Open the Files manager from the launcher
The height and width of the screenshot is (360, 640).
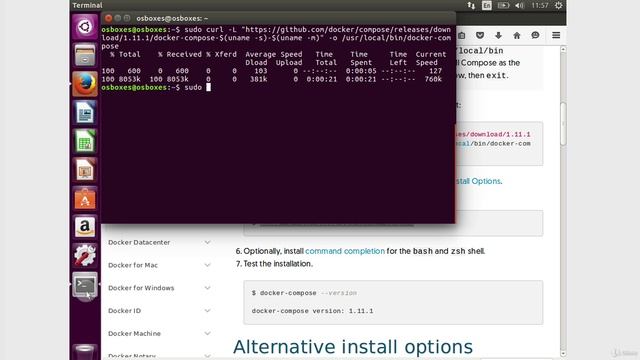click(85, 56)
